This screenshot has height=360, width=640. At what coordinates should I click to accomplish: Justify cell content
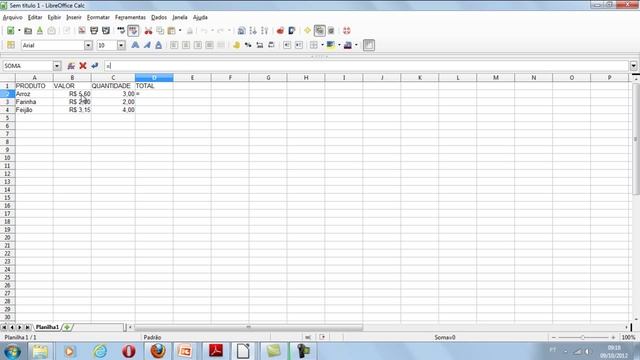(x=209, y=45)
